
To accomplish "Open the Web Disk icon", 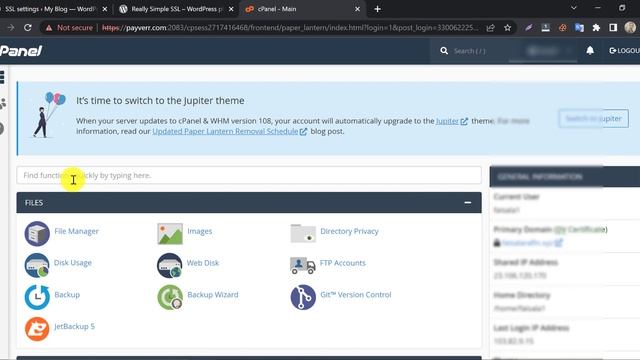I will click(x=169, y=265).
